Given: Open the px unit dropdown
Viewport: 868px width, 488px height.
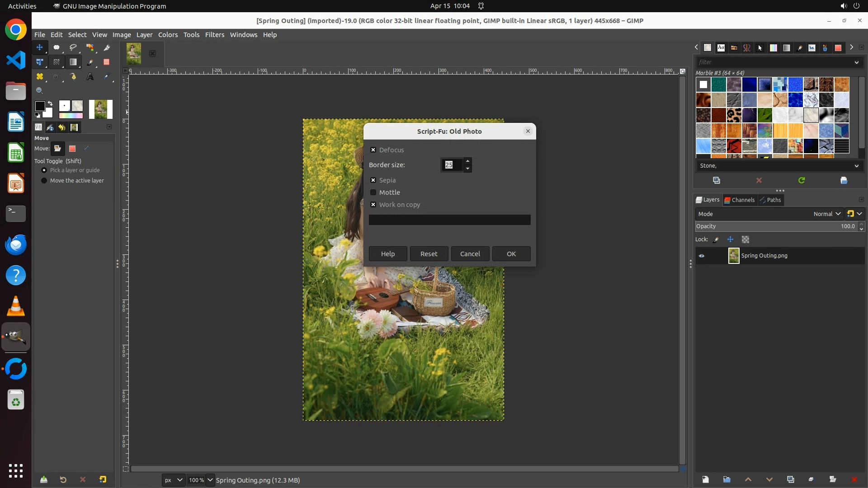Looking at the screenshot, I should click(173, 480).
